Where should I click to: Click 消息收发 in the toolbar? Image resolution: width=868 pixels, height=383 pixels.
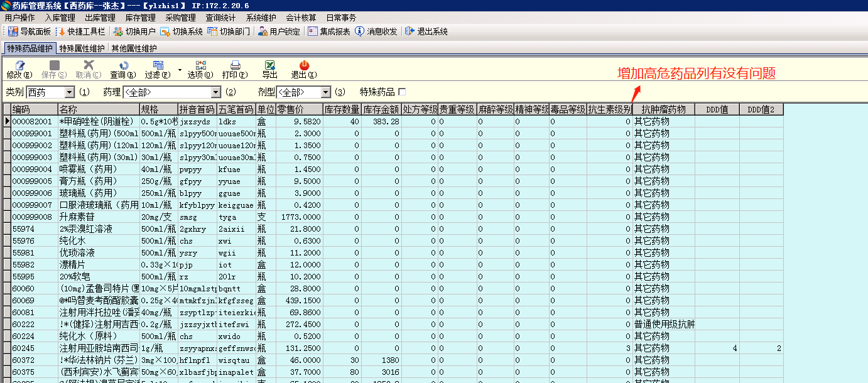pyautogui.click(x=376, y=31)
